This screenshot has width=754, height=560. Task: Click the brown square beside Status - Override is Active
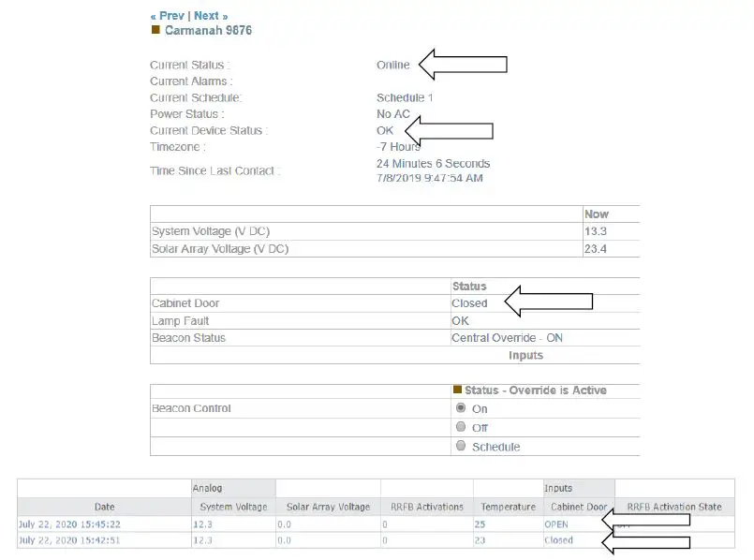click(457, 390)
